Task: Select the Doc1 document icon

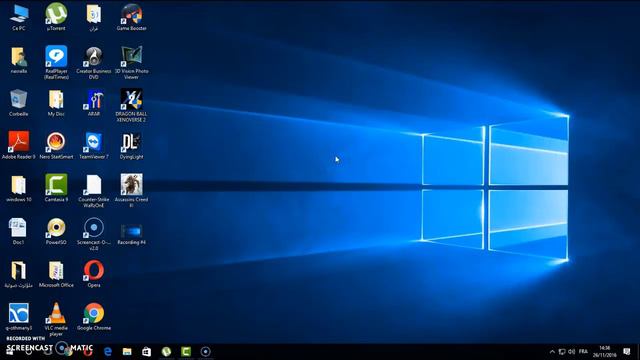Action: pos(19,231)
